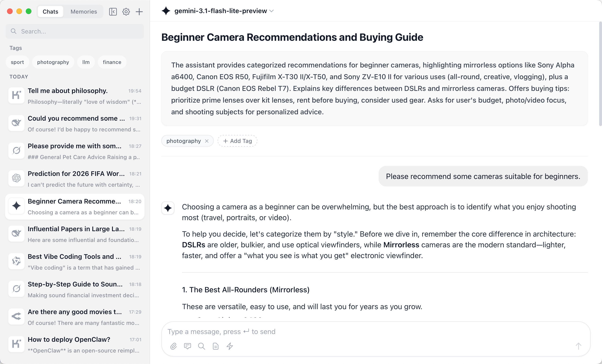Click the attach file paperclip icon
602x364 pixels.
173,346
